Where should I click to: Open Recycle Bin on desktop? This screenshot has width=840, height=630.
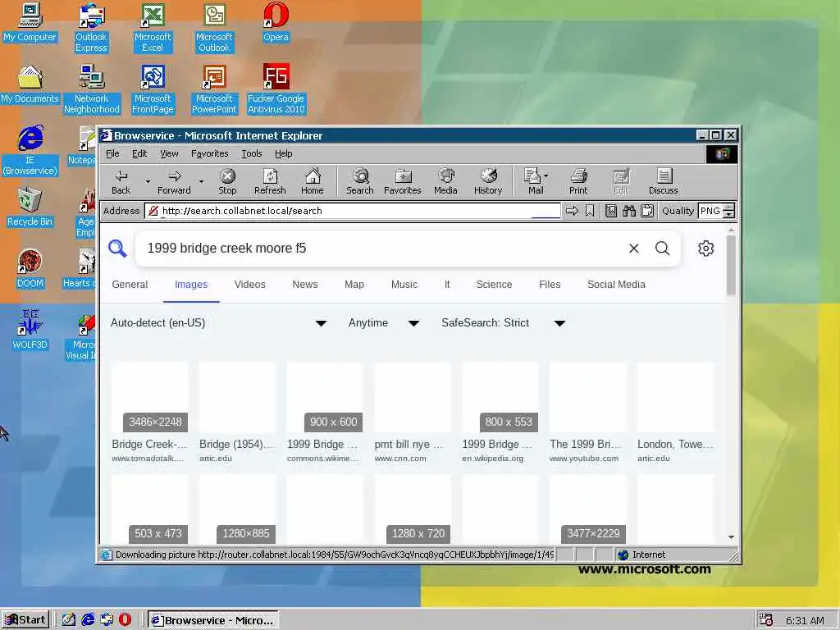pyautogui.click(x=30, y=208)
